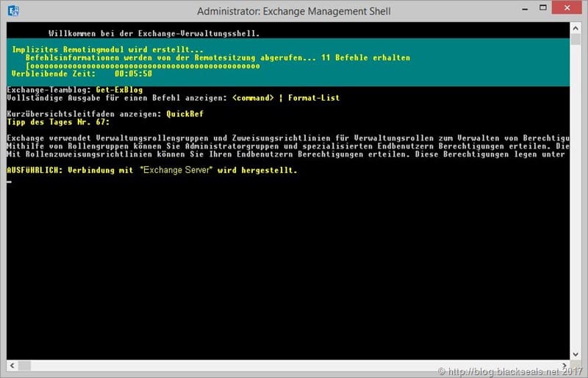Click the 'AUSFÜHRLICH:' verbose prefix
The height and width of the screenshot is (378, 588).
(35, 170)
